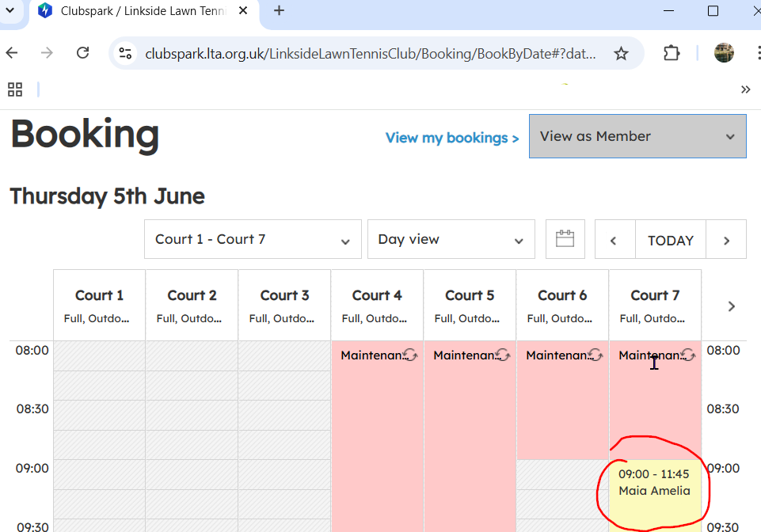Open the calendar date picker icon
This screenshot has width=761, height=532.
(x=565, y=239)
